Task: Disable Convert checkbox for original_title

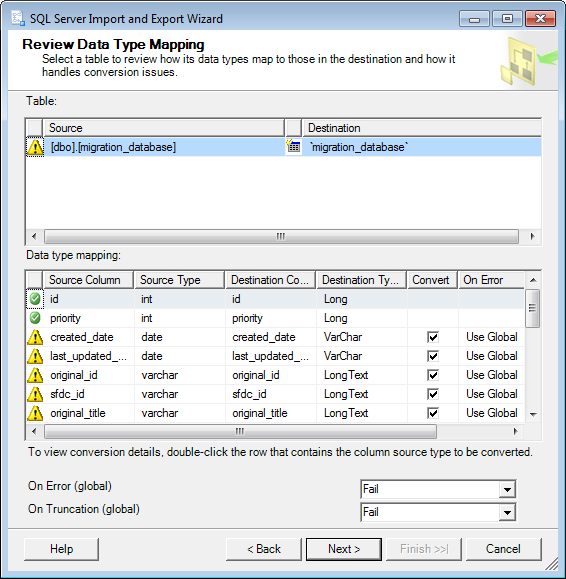Action: [433, 413]
